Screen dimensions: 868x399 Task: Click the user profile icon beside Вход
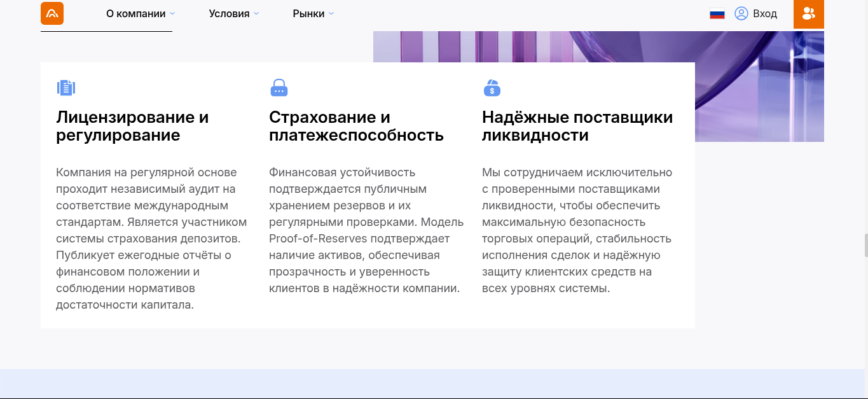741,13
